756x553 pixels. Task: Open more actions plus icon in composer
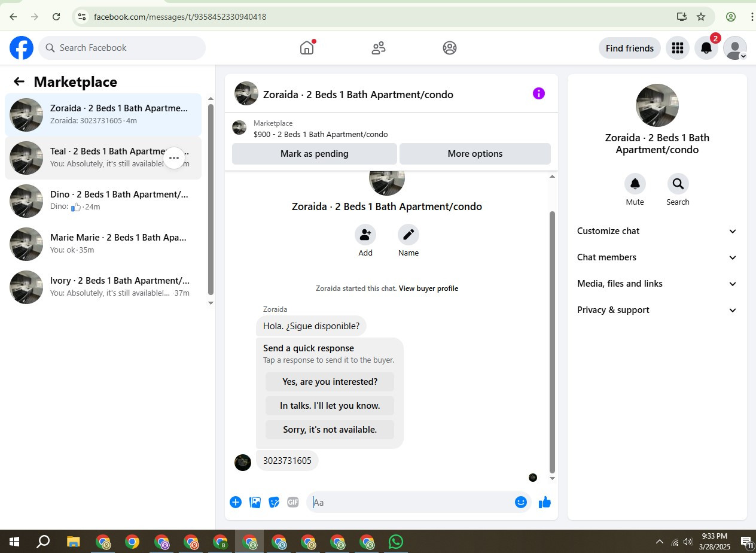tap(236, 502)
